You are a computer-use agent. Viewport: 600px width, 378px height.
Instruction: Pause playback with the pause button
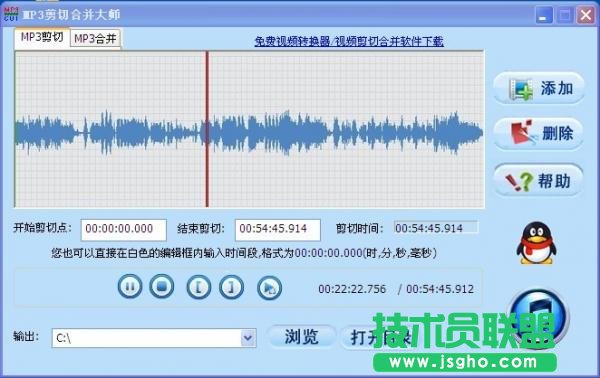[x=130, y=287]
